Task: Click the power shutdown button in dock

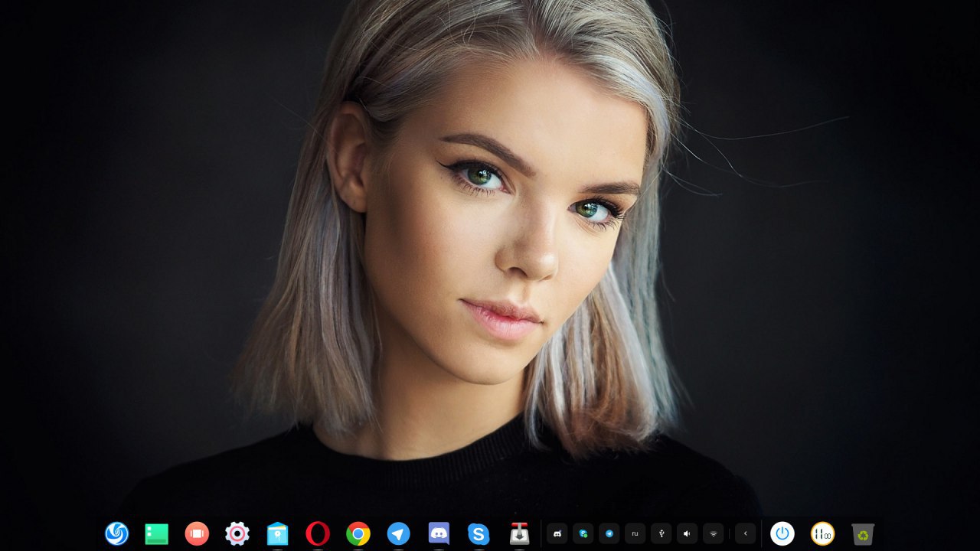Action: pos(782,533)
